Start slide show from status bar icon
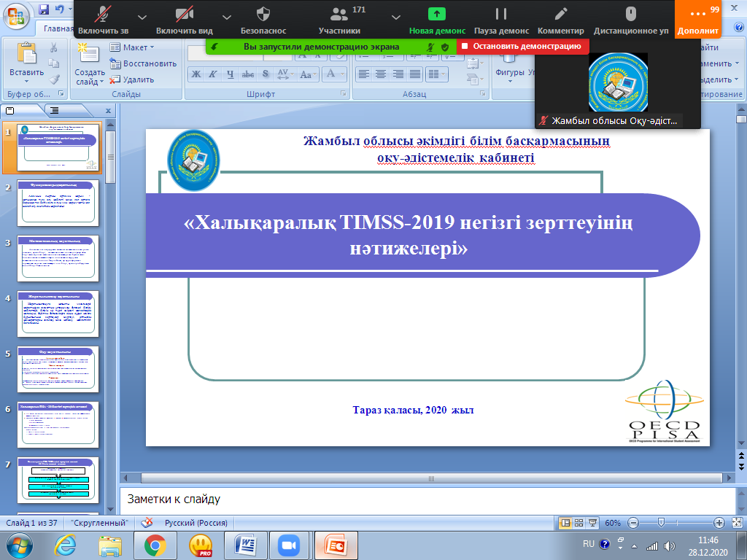Image resolution: width=747 pixels, height=560 pixels. coord(592,523)
